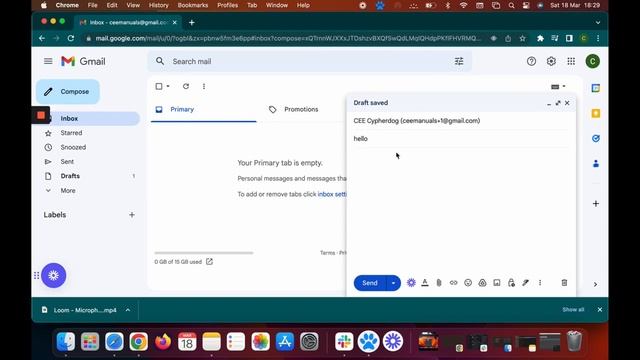Open compose more options menu
This screenshot has height=360, width=640.
540,282
